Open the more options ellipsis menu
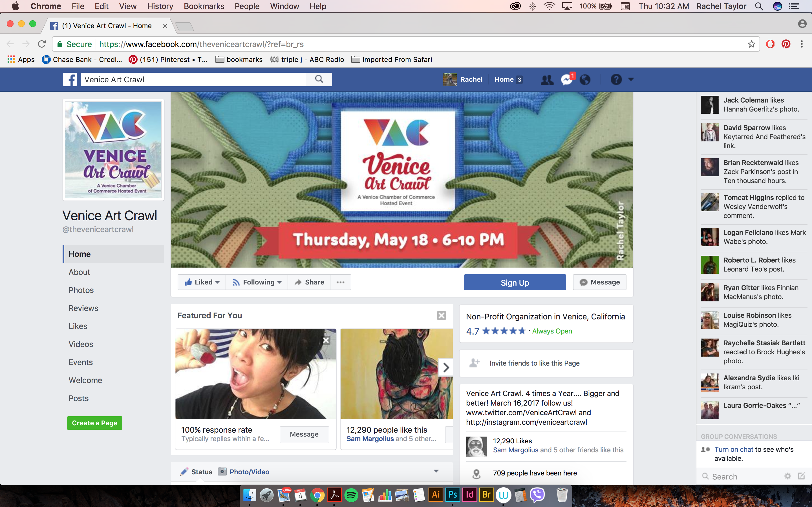Image resolution: width=812 pixels, height=507 pixels. click(x=341, y=282)
